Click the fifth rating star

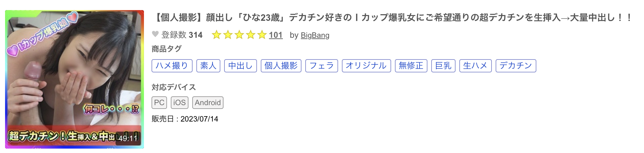tap(262, 35)
